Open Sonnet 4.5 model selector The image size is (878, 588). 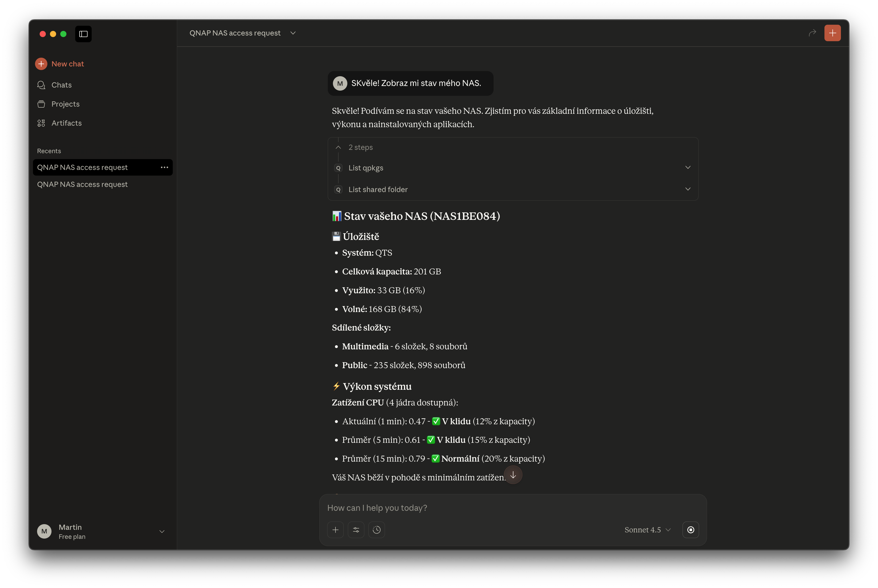647,530
